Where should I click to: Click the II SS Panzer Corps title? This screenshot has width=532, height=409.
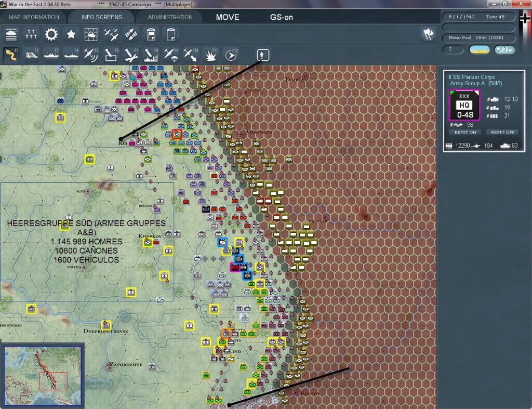pos(472,77)
